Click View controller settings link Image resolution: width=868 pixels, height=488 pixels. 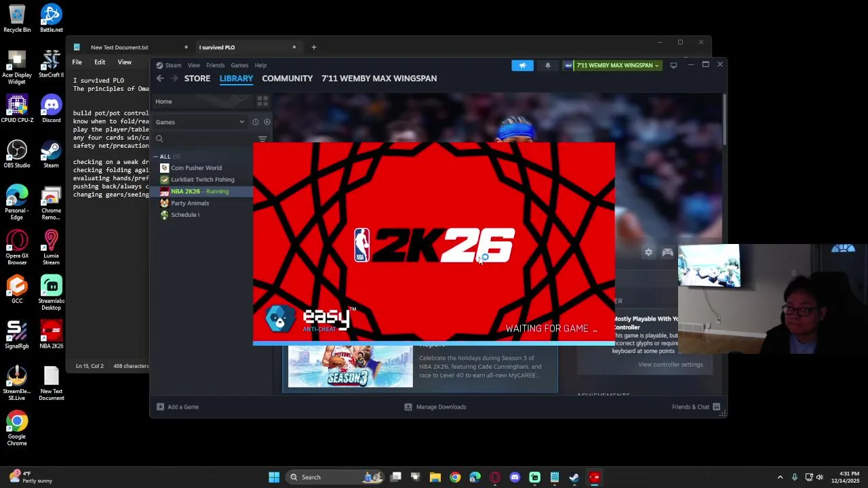click(671, 365)
